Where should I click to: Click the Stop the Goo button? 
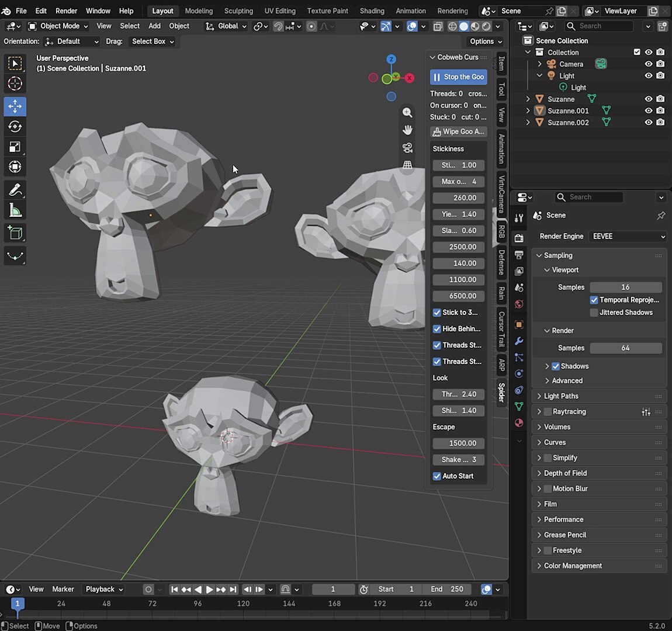(459, 77)
